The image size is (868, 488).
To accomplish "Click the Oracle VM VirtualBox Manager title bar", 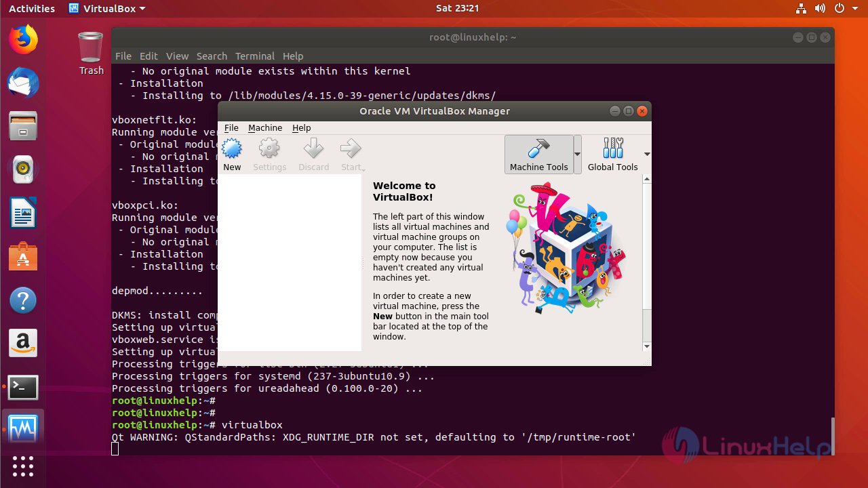I will point(435,111).
